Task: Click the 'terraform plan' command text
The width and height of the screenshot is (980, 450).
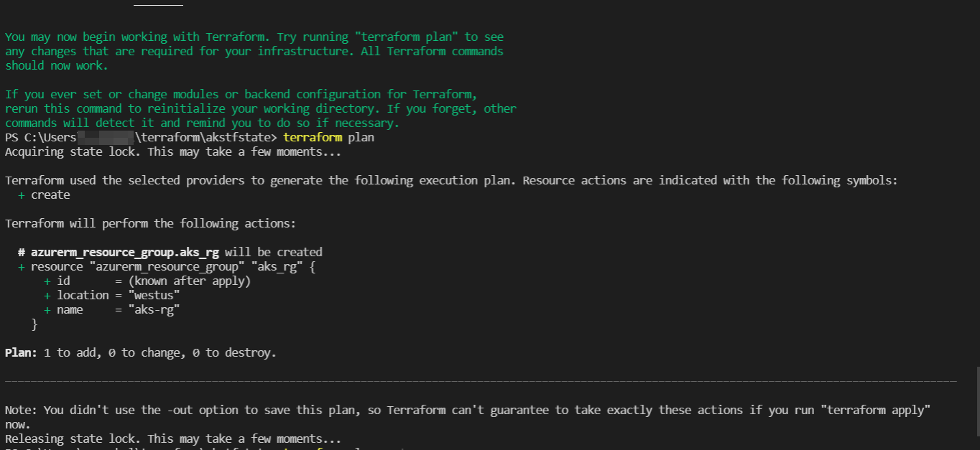Action: (328, 137)
